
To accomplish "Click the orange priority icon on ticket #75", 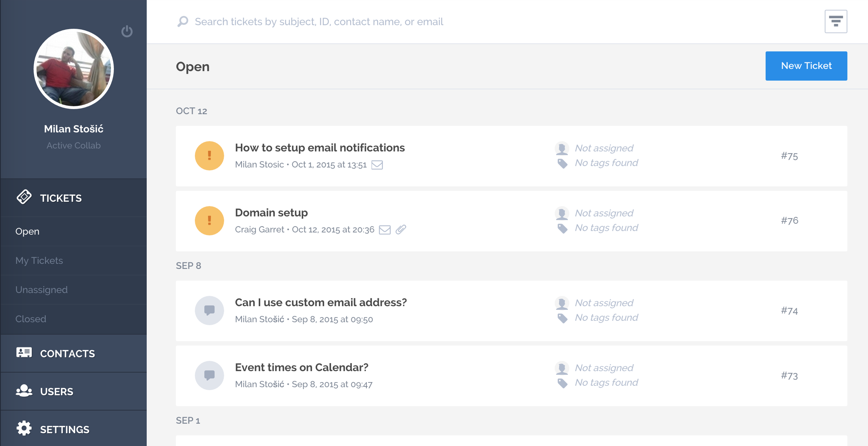I will click(209, 156).
